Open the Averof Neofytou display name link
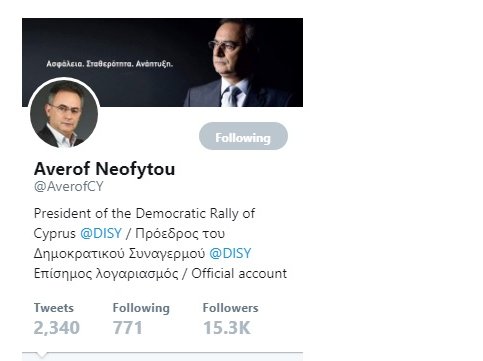The height and width of the screenshot is (361, 483). coord(104,169)
